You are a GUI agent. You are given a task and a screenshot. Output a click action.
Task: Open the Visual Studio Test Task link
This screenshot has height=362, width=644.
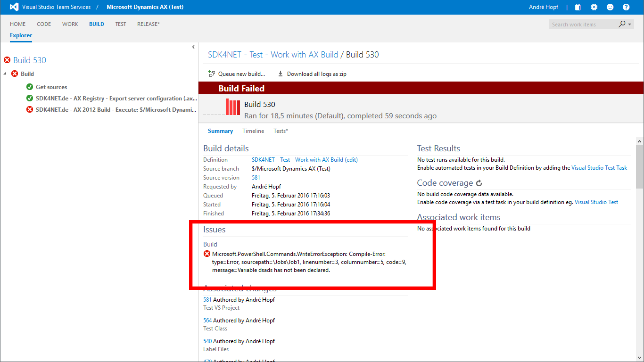(x=599, y=168)
